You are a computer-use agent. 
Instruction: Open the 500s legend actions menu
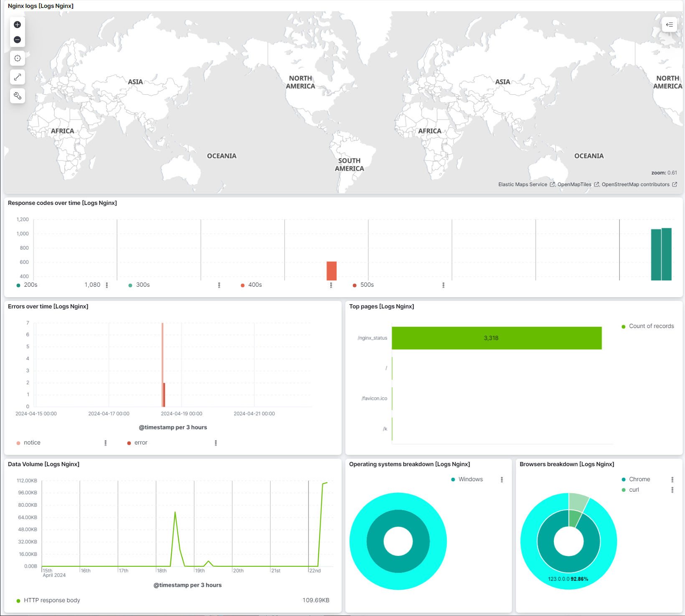(444, 285)
